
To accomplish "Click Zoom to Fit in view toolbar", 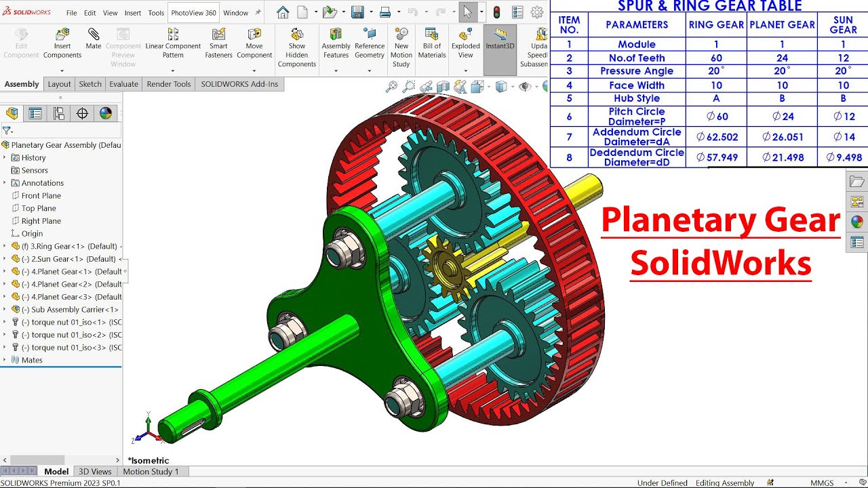I will (x=391, y=86).
